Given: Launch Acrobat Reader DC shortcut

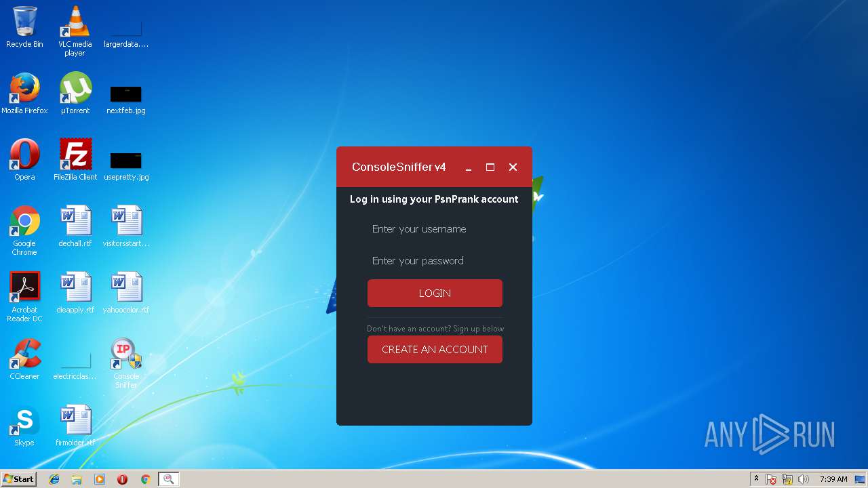Looking at the screenshot, I should tap(24, 297).
